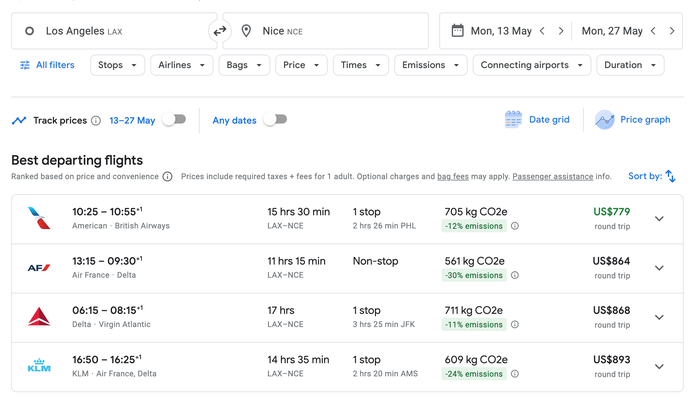This screenshot has height=399, width=700.
Task: Enable price tracking for 13–27 May
Action: 174,120
